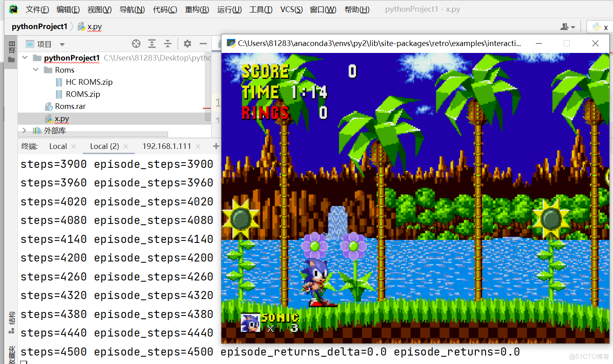The image size is (613, 364).
Task: Open project panel settings gear
Action: click(x=187, y=44)
